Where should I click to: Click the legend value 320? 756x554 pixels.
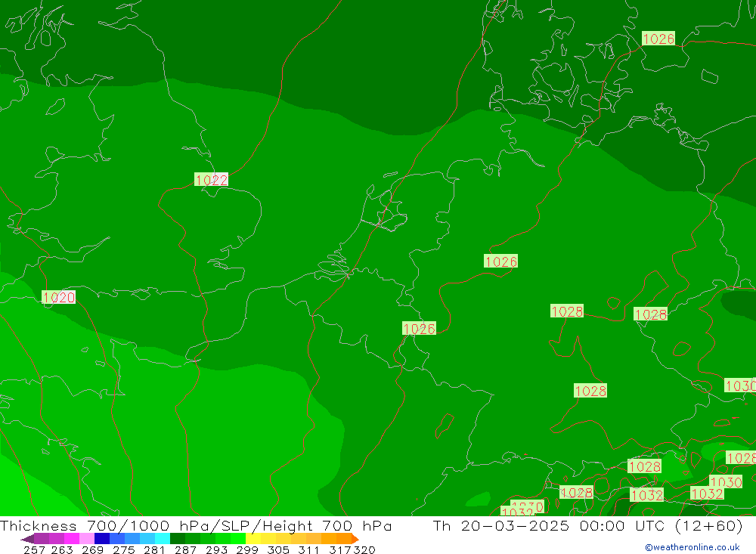364,549
